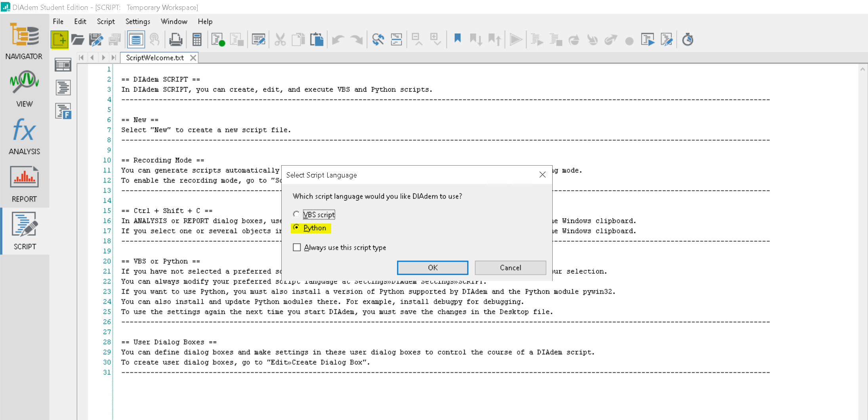The height and width of the screenshot is (420, 868).
Task: Click the stopwatch timer icon
Action: click(688, 40)
